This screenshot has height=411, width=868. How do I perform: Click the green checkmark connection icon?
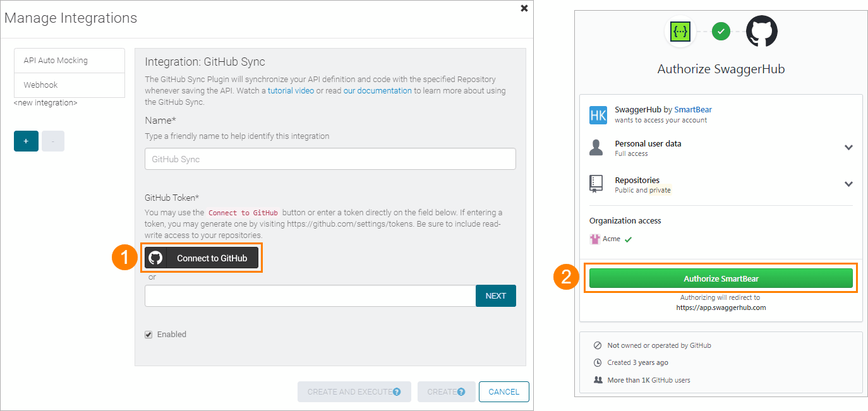pos(721,31)
